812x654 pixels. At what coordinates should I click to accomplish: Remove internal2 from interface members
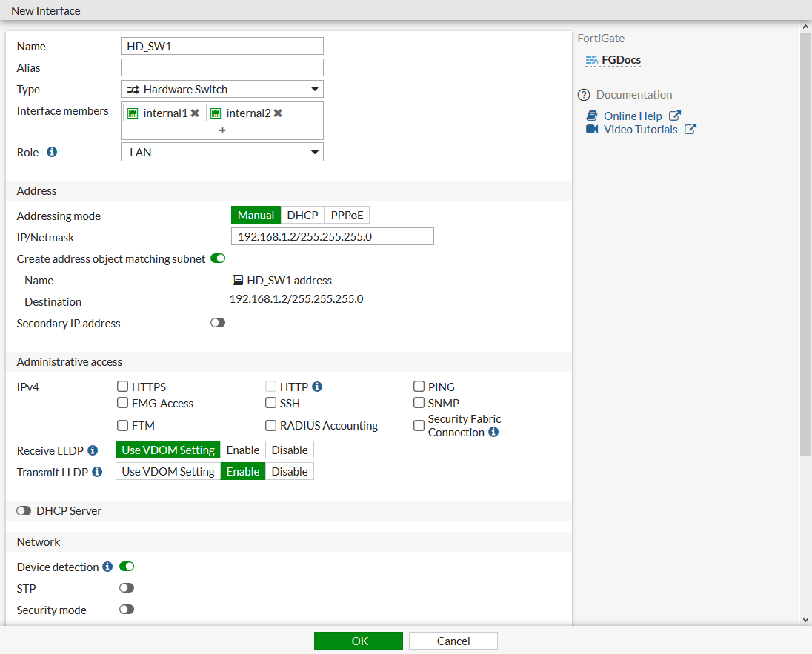277,113
